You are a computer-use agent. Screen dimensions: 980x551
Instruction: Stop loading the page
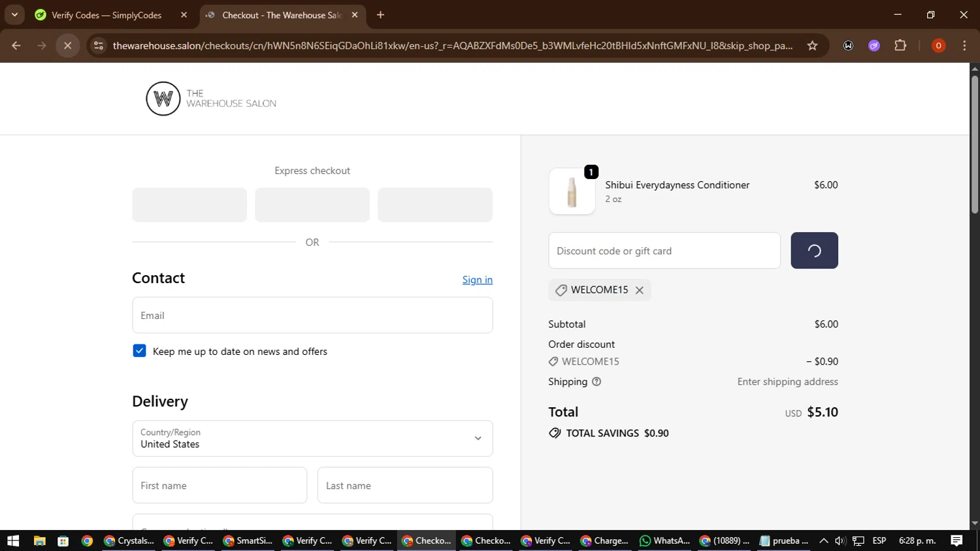click(x=67, y=46)
